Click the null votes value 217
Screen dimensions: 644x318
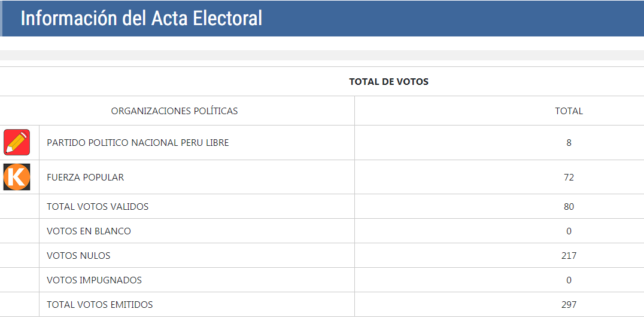569,256
